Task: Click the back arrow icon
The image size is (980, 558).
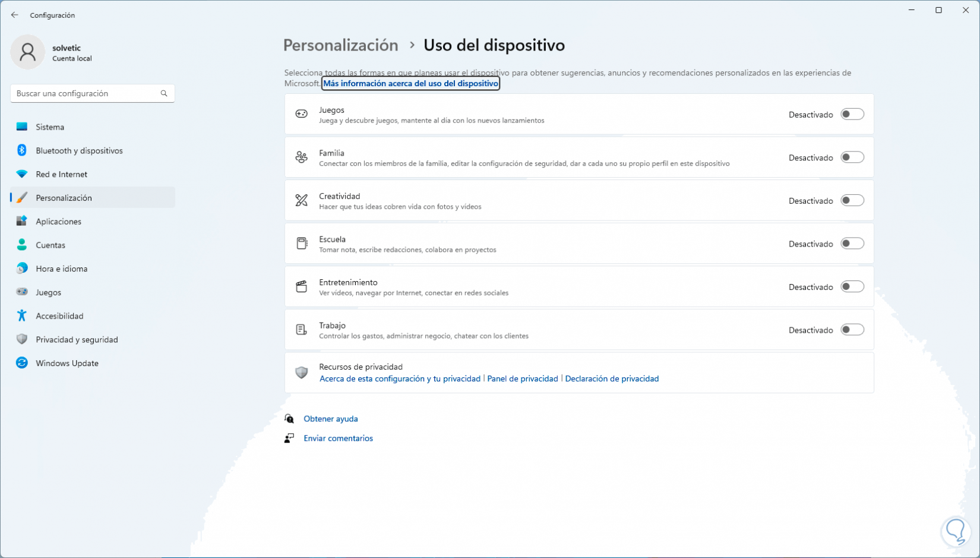Action: coord(15,15)
